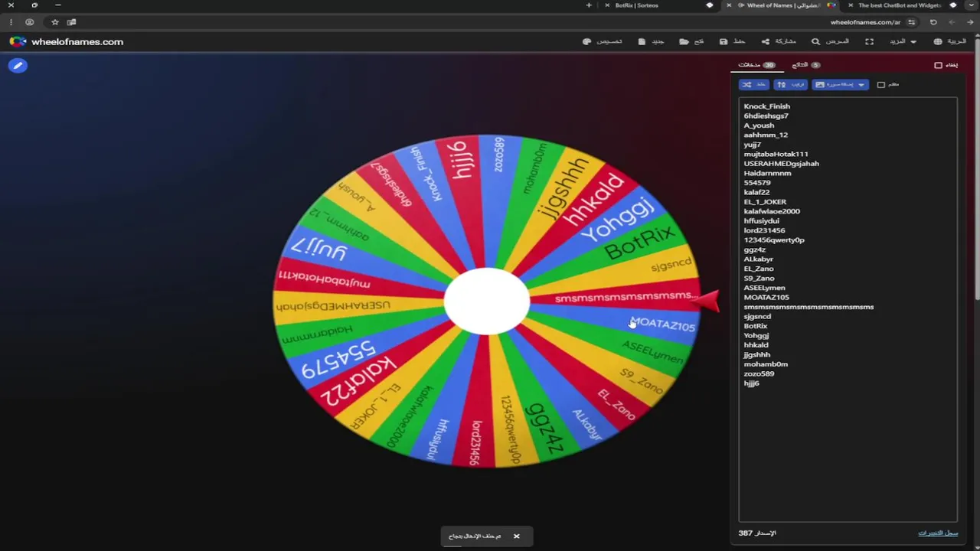The width and height of the screenshot is (980, 551).
Task: Click the lord231456 entry in the list
Action: tap(764, 230)
